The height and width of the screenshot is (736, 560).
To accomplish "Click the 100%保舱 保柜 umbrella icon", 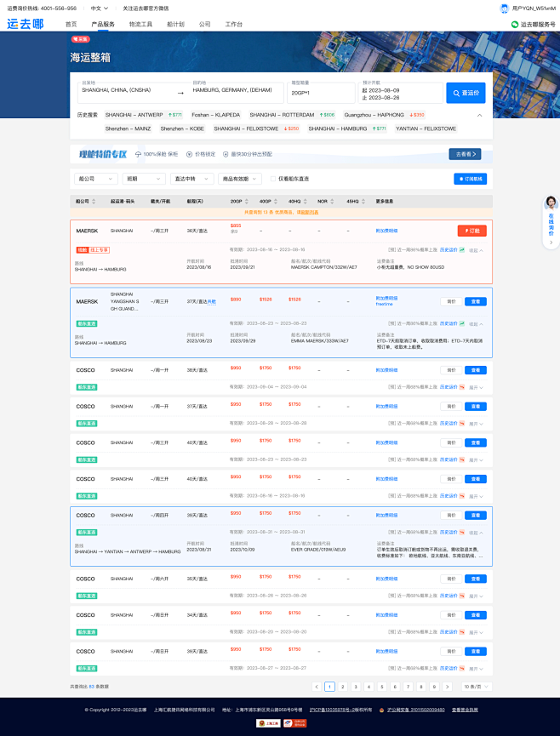I will (x=139, y=154).
